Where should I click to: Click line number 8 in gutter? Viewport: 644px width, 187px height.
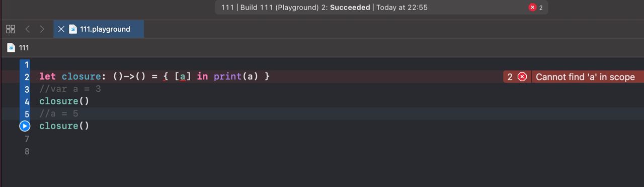click(27, 151)
